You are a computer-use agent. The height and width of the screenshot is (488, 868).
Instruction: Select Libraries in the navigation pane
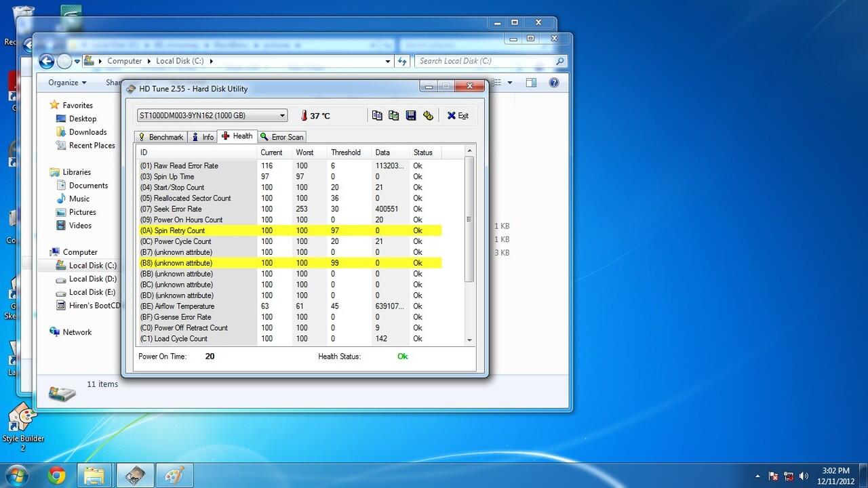pos(77,172)
